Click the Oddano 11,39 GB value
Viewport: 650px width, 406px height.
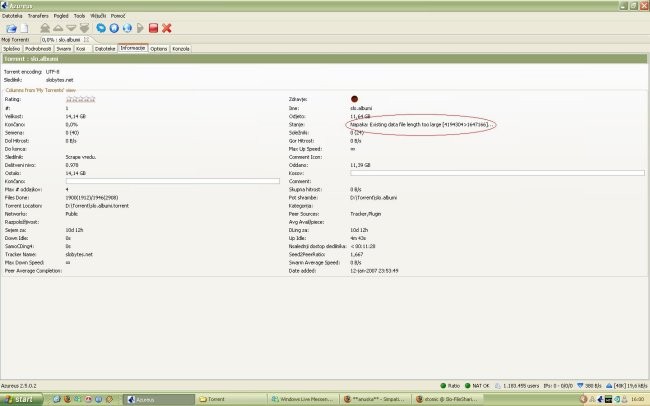click(x=360, y=165)
